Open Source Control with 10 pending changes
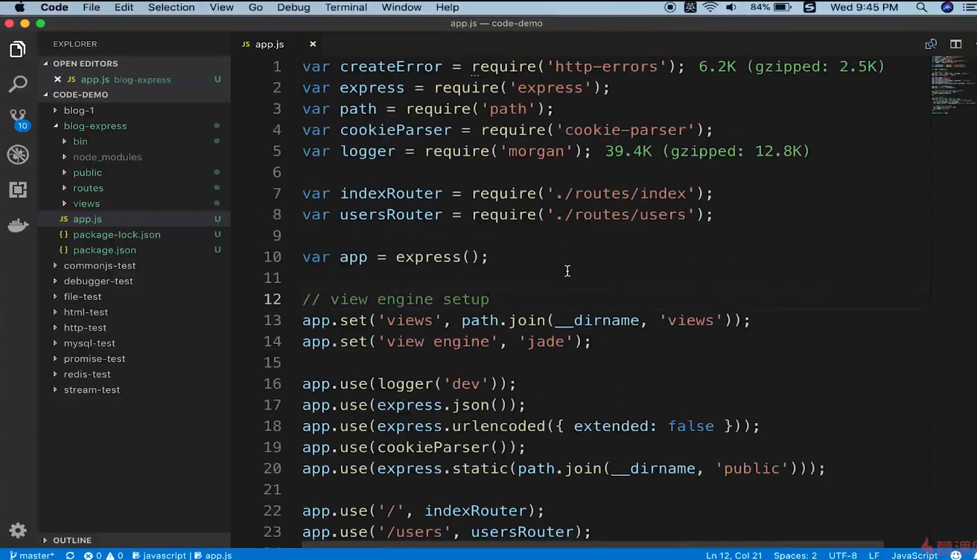 tap(18, 119)
